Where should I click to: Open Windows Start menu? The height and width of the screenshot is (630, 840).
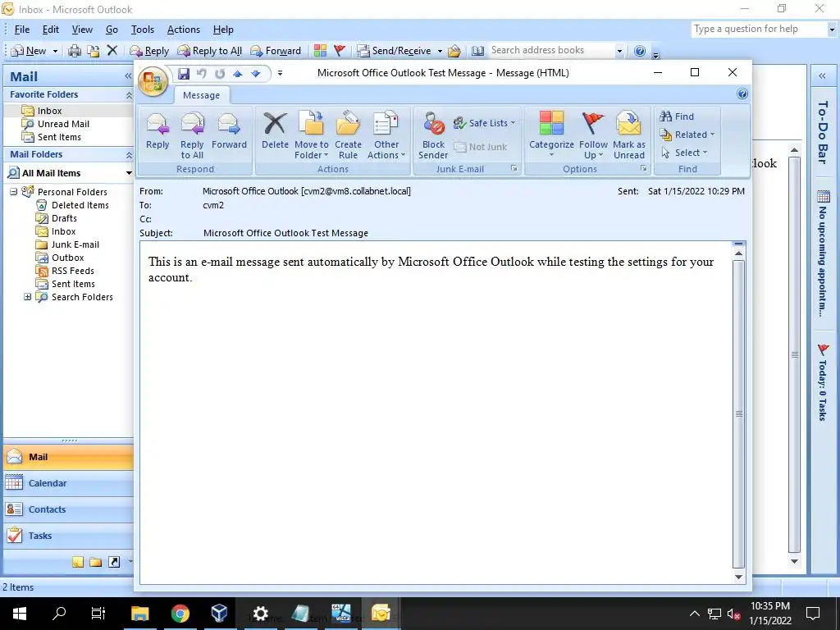[20, 614]
